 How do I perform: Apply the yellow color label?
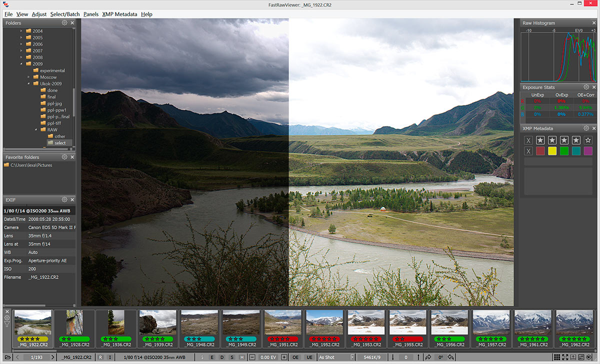coord(552,151)
